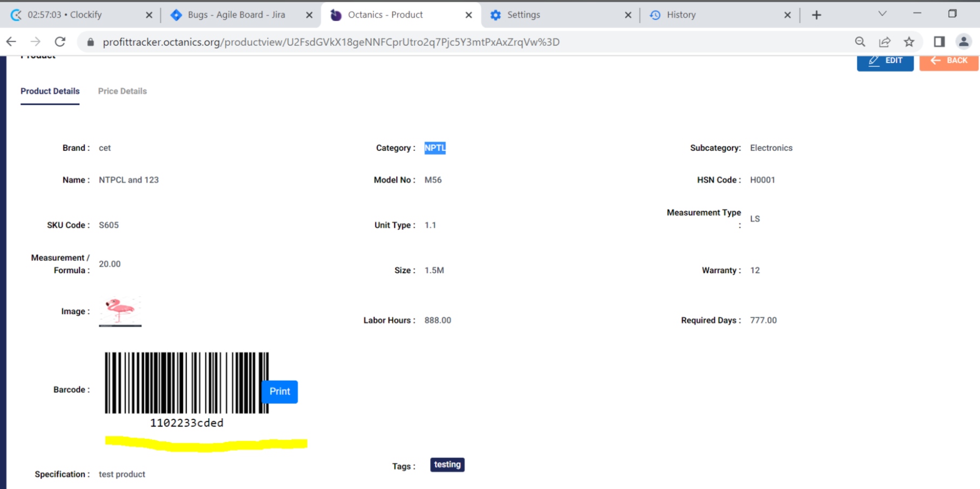Print the product barcode
The height and width of the screenshot is (489, 980).
(280, 391)
